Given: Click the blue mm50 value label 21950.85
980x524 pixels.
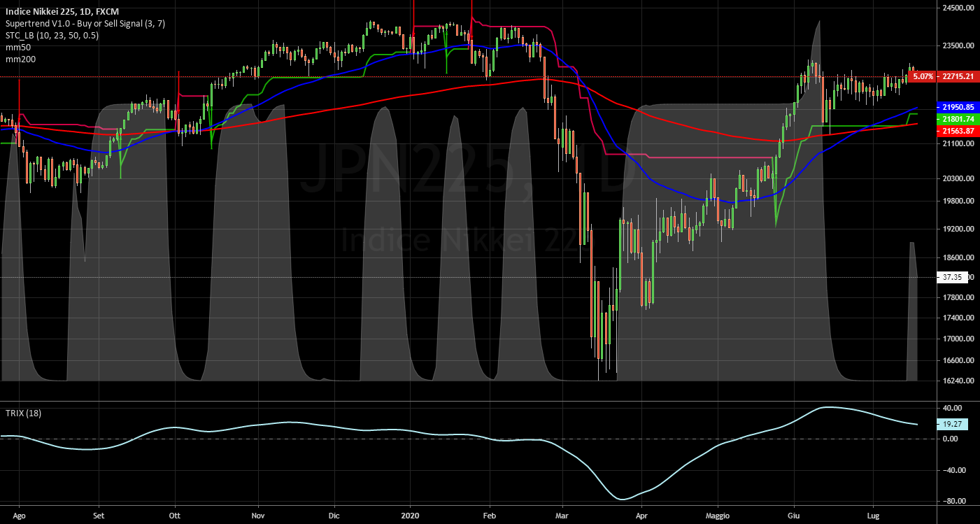Looking at the screenshot, I should 958,107.
